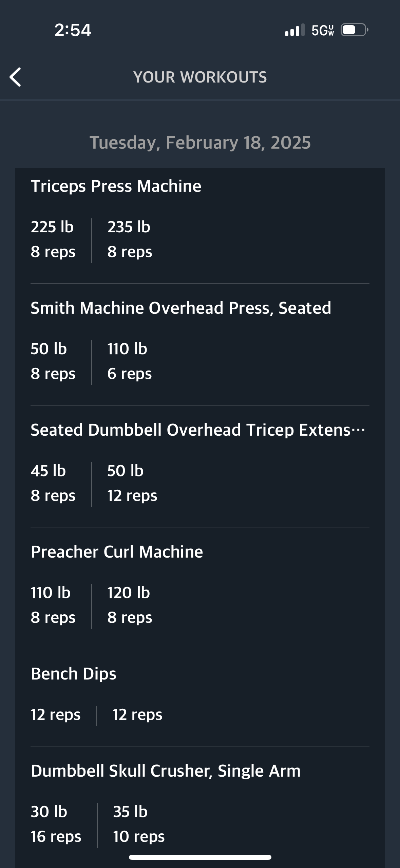Image resolution: width=400 pixels, height=868 pixels.
Task: Select the 235 lb triceps press set
Action: tap(130, 239)
